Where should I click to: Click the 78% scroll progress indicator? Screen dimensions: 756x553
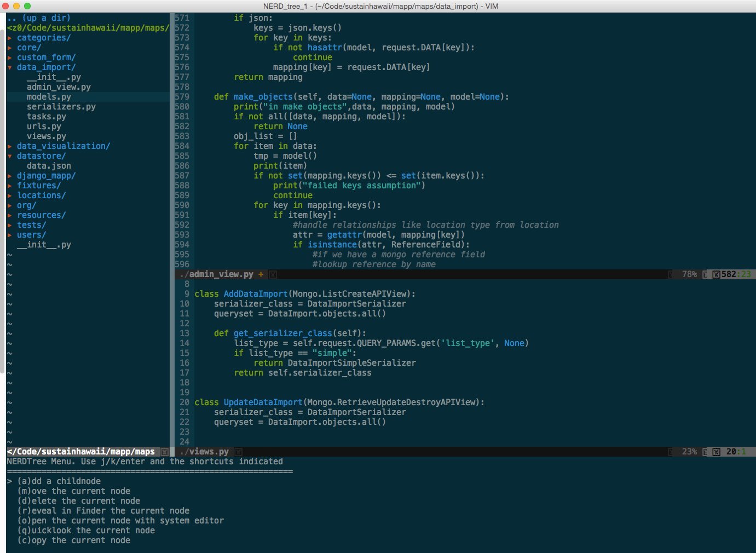[x=689, y=274]
